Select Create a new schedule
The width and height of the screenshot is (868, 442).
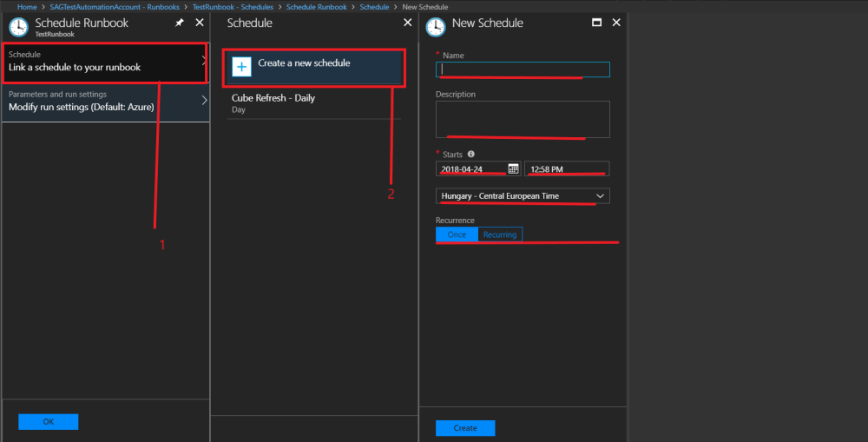pyautogui.click(x=314, y=67)
